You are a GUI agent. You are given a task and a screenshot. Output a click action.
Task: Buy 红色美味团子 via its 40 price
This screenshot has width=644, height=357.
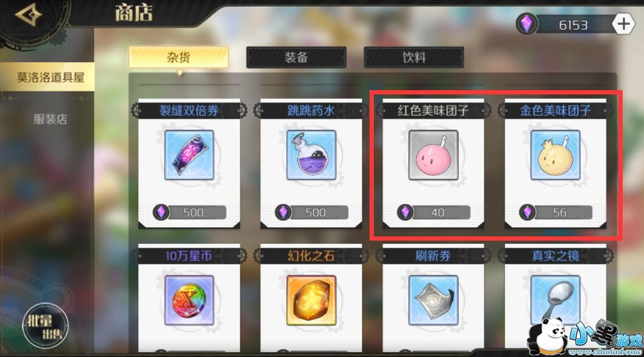(434, 212)
